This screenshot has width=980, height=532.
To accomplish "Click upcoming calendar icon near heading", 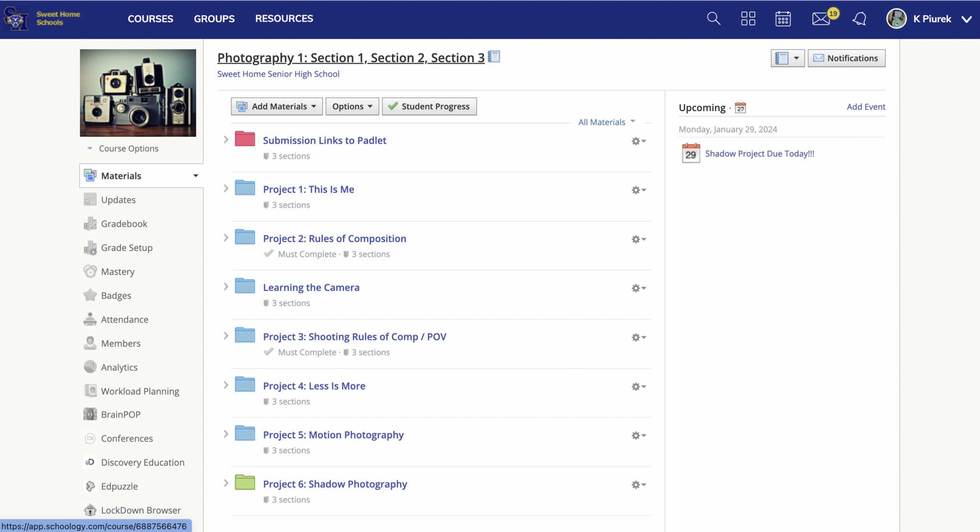I will 740,108.
